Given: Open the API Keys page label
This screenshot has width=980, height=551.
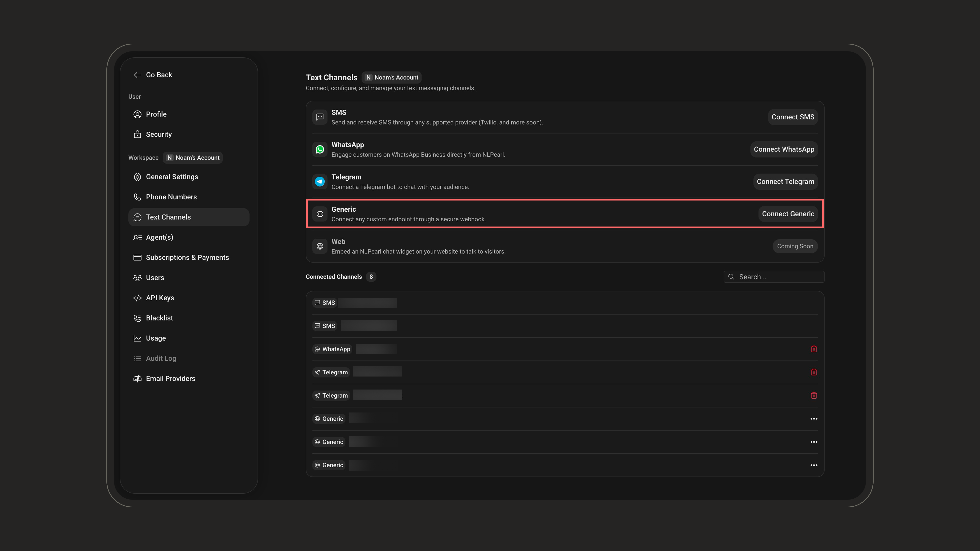Looking at the screenshot, I should click(x=160, y=298).
